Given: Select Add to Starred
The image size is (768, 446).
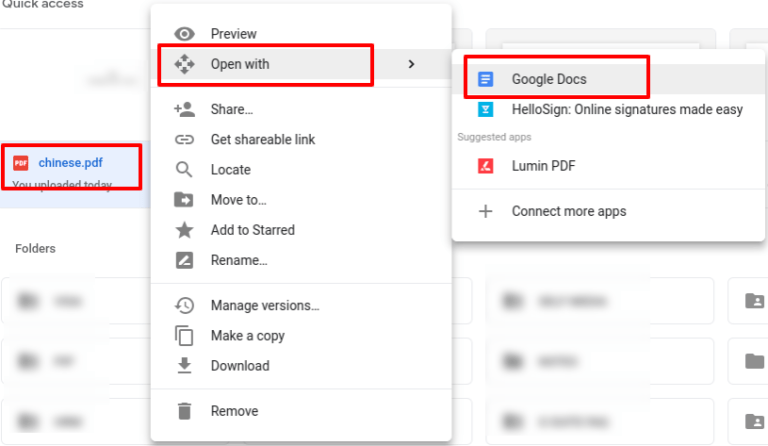Looking at the screenshot, I should click(301, 230).
